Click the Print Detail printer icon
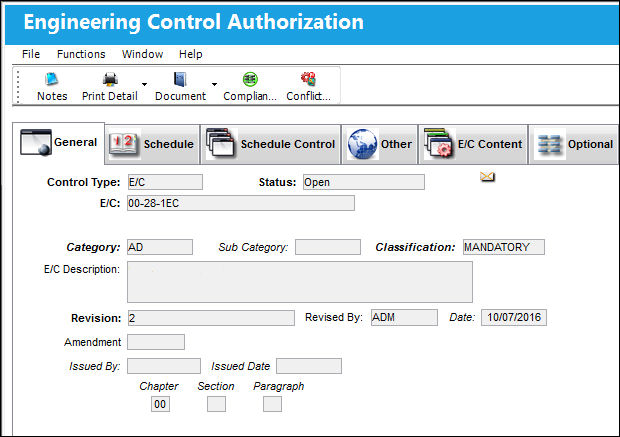 coord(110,79)
